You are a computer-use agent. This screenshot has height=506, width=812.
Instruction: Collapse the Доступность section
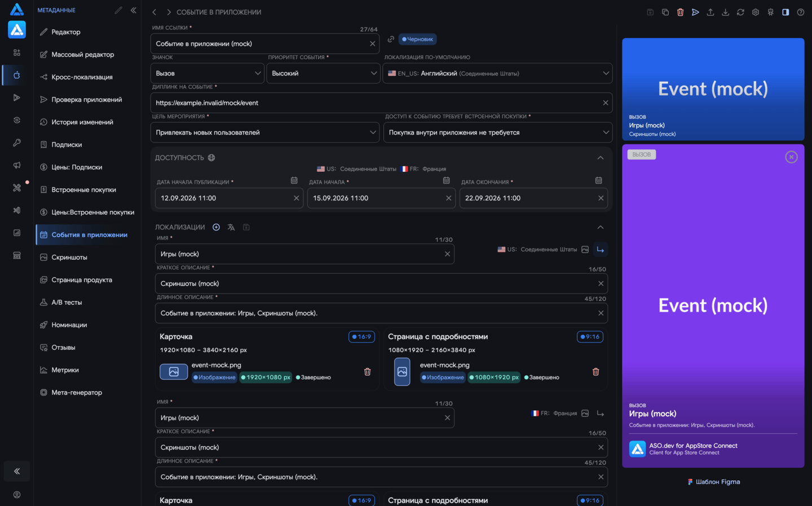[x=601, y=158]
